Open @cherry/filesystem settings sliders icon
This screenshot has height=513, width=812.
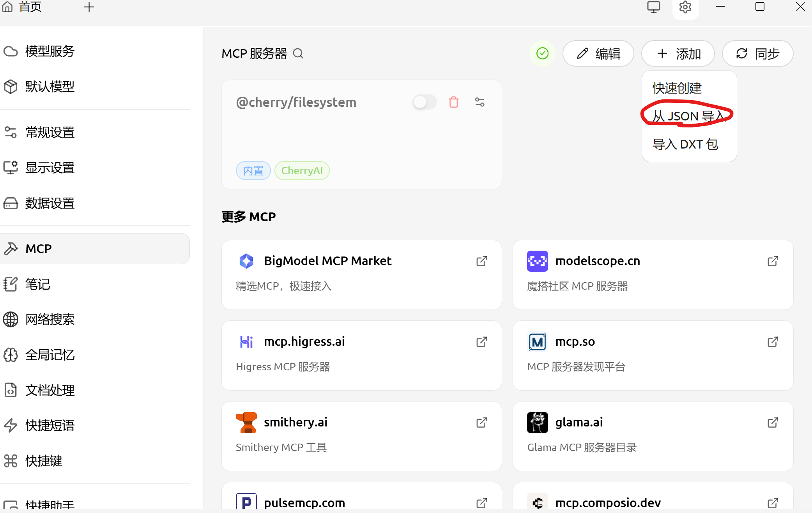480,102
